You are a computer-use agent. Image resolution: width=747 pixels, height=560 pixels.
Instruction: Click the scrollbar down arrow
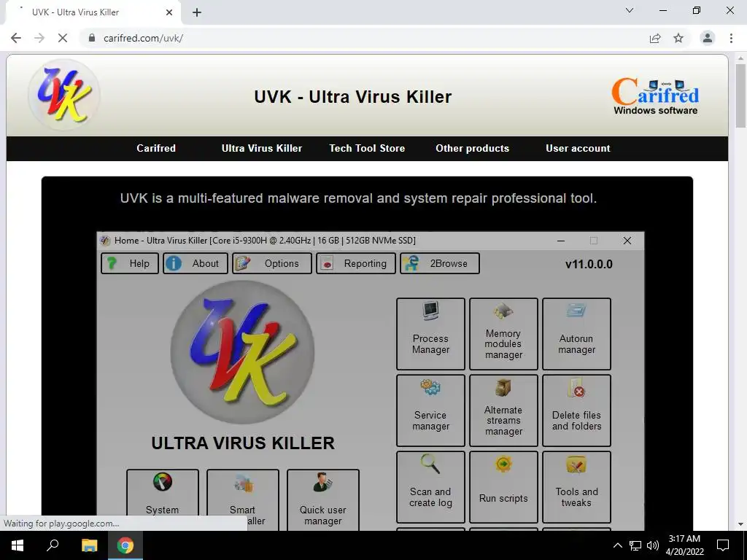coord(740,524)
